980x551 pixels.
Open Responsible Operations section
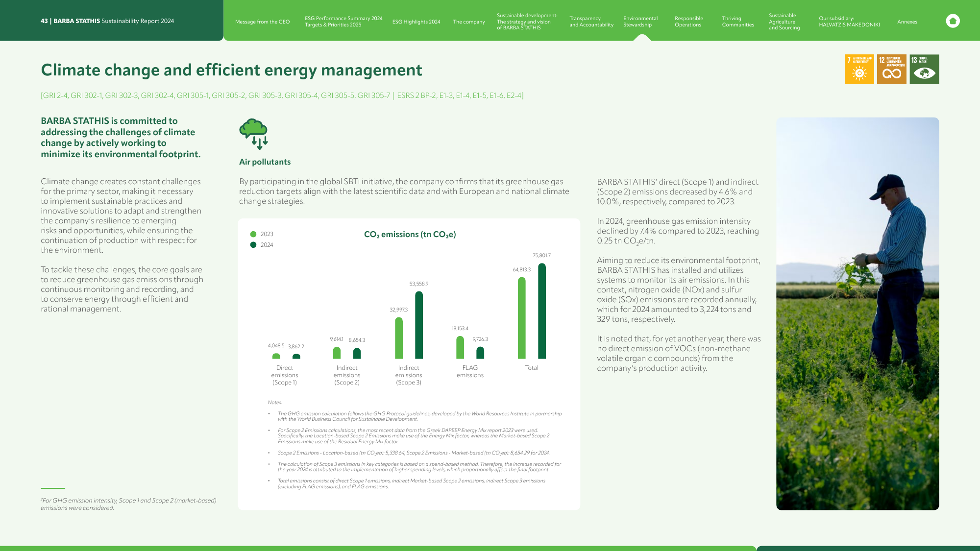pos(688,22)
